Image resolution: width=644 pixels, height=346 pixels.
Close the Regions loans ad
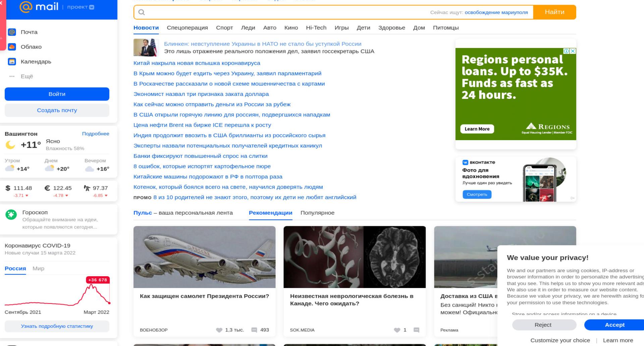573,51
